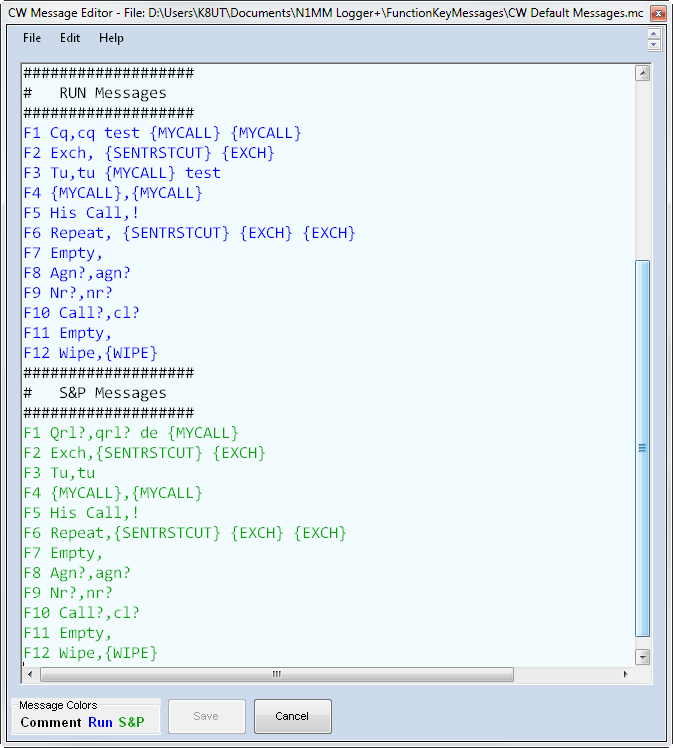Click the blue 'Run' color legend label
The height and width of the screenshot is (748, 673).
[x=101, y=722]
